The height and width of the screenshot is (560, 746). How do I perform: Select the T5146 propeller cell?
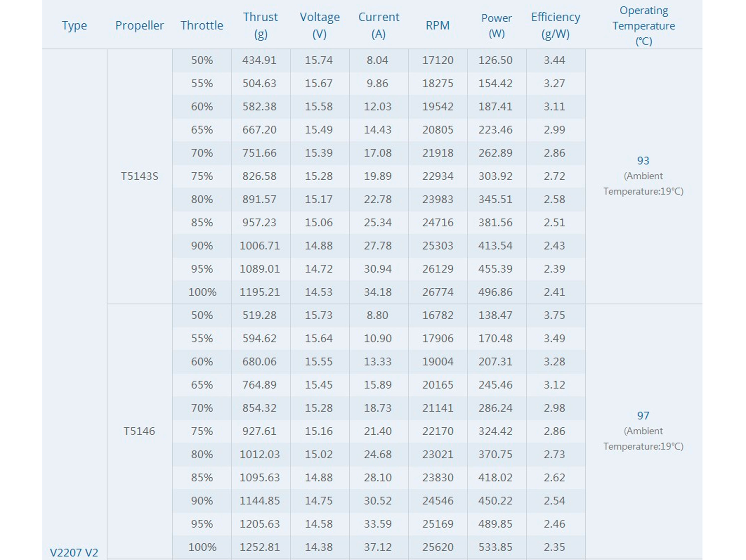(139, 431)
